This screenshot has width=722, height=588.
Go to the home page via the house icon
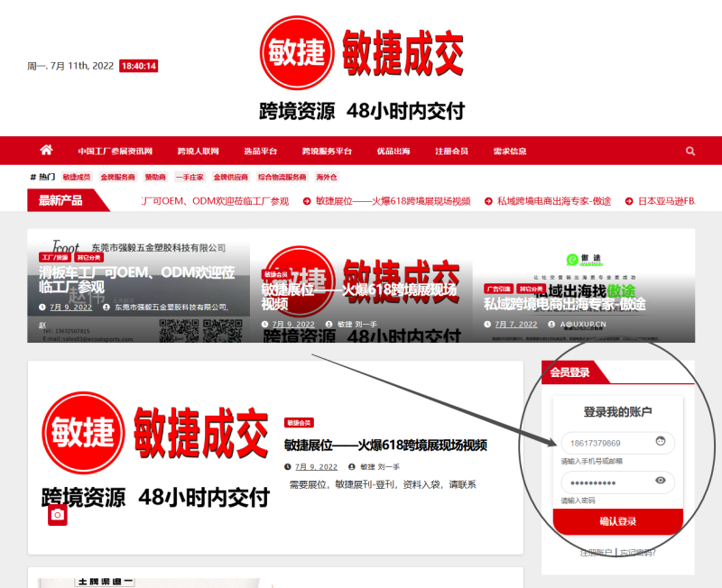pos(46,150)
